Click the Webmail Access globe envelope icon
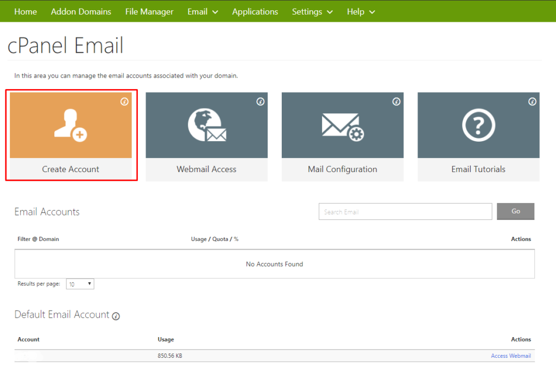This screenshot has height=392, width=556. 207,125
